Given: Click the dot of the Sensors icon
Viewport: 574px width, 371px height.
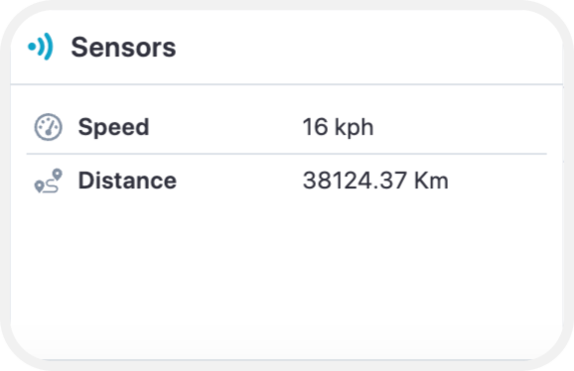Looking at the screenshot, I should pos(32,47).
